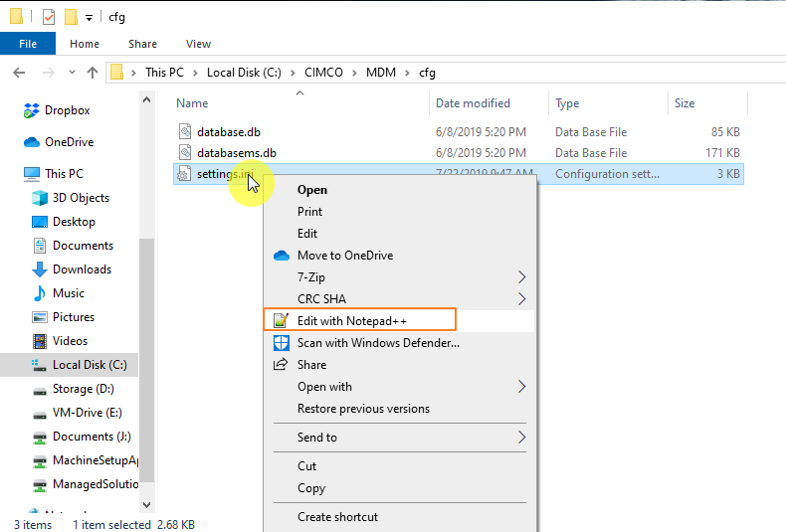786x532 pixels.
Task: Click the databasems.db file icon
Action: 185,152
